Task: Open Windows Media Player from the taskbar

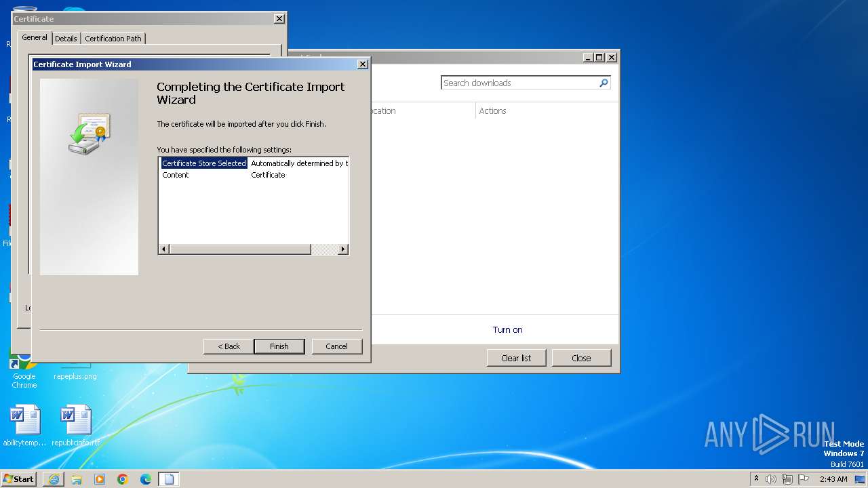Action: coord(100,479)
